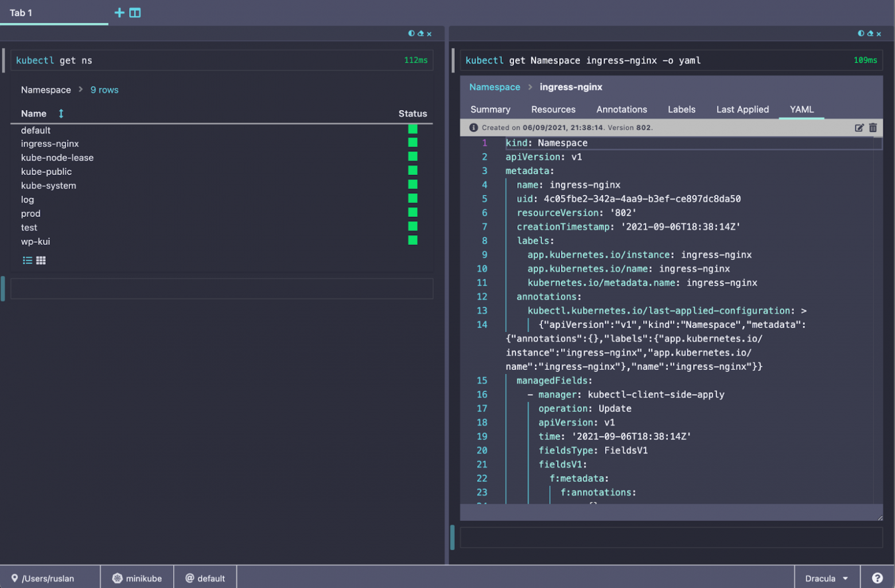Image resolution: width=895 pixels, height=588 pixels.
Task: Toggle the left split's contrast icon
Action: pos(411,34)
